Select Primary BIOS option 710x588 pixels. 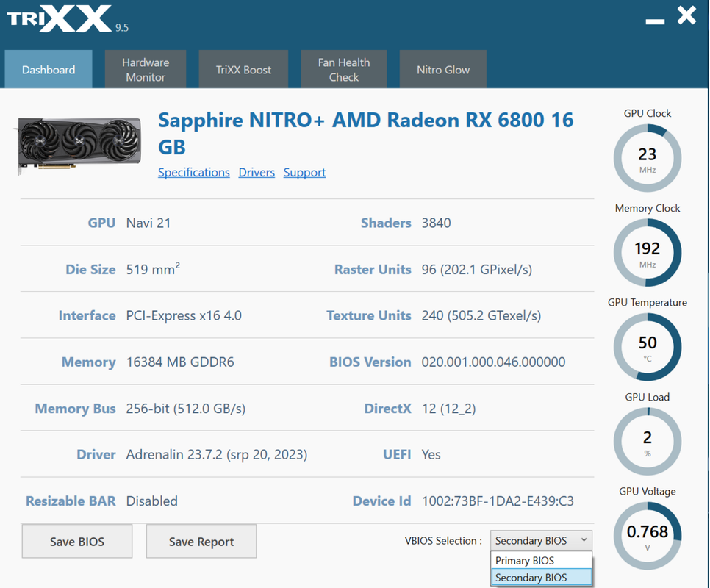click(541, 560)
